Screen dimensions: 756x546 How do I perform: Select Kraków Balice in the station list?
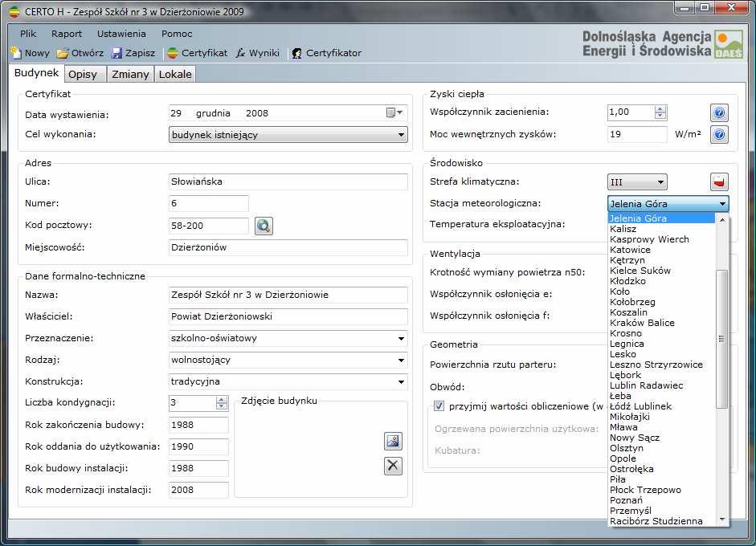tap(662, 323)
